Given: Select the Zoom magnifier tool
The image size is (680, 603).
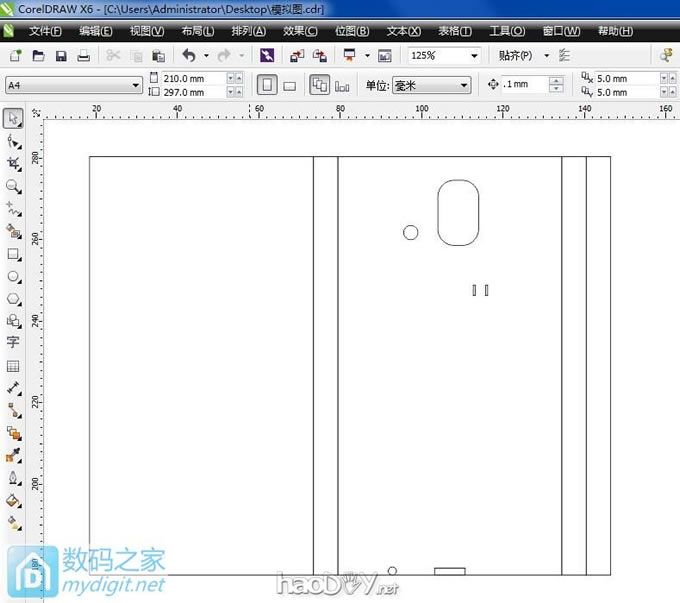Looking at the screenshot, I should coord(13,186).
